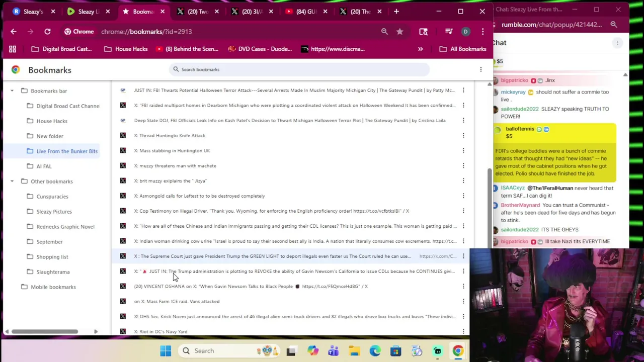Open 'brit muzzy exiplains the Jizya' bookmark
644x362 pixels.
(170, 180)
